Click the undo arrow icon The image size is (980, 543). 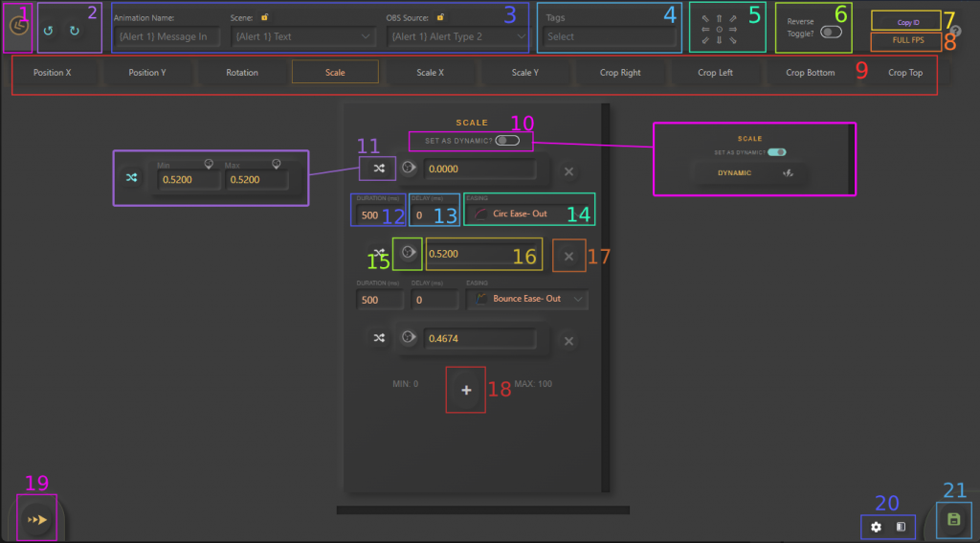coord(49,31)
